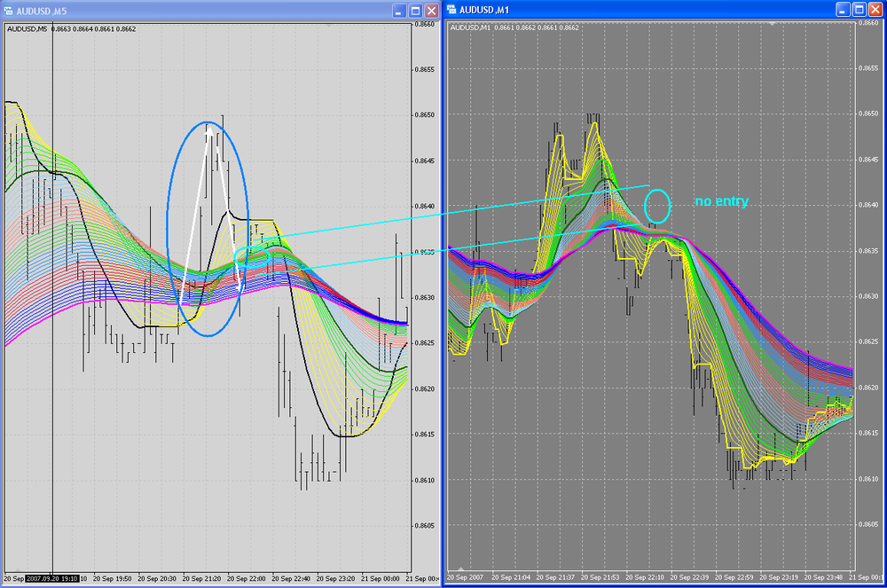This screenshot has width=887, height=588.
Task: Close the AUDUSD,M1 chart window
Action: [875, 10]
